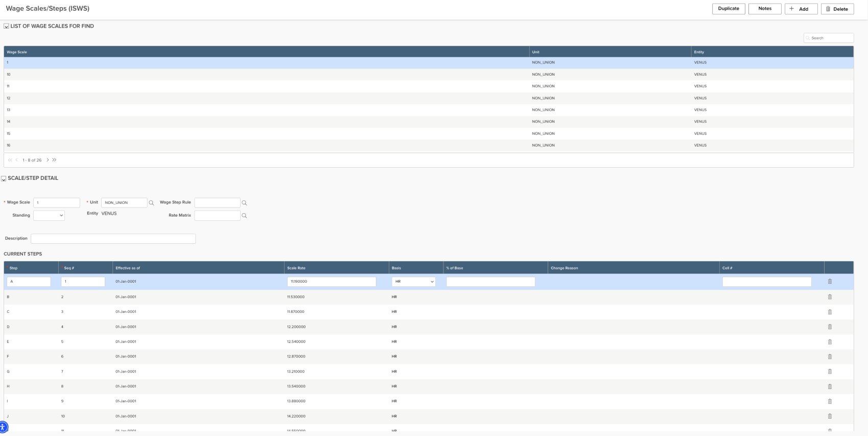Delete step D using its trash icon
868x436 pixels.
(829, 327)
